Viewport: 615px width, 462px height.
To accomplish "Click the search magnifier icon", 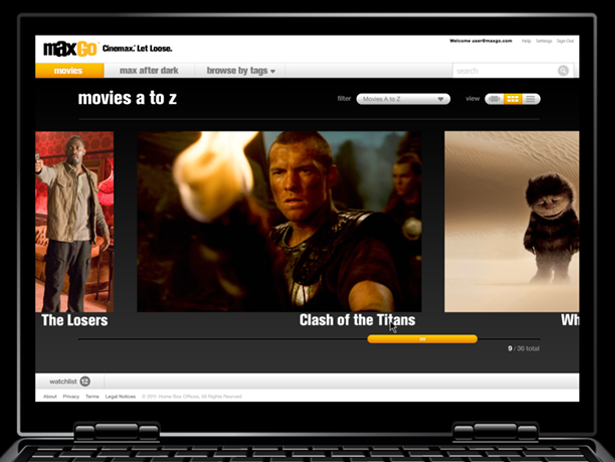I will coord(563,71).
